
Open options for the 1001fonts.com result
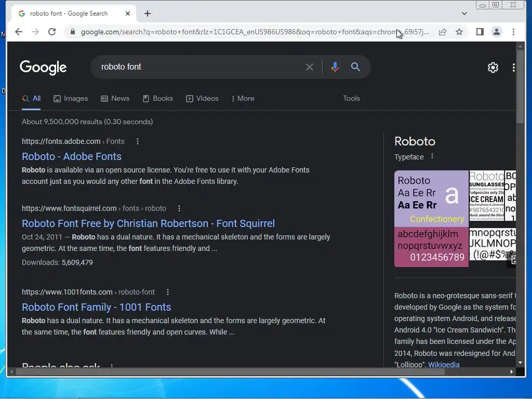pyautogui.click(x=168, y=292)
